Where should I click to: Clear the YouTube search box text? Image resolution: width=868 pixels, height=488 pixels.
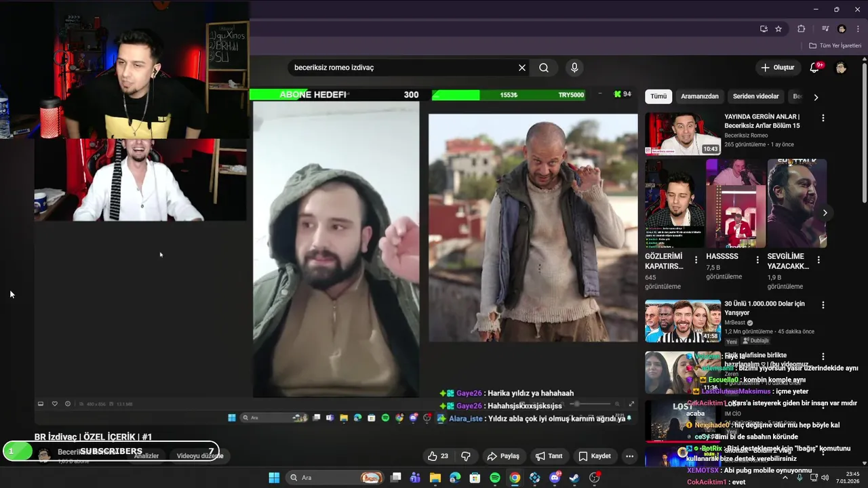pos(522,68)
